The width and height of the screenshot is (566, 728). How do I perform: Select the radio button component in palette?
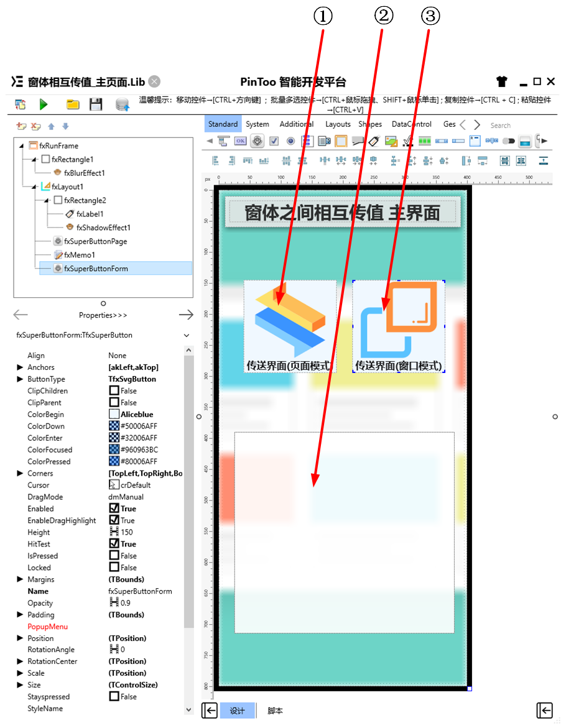(x=290, y=141)
